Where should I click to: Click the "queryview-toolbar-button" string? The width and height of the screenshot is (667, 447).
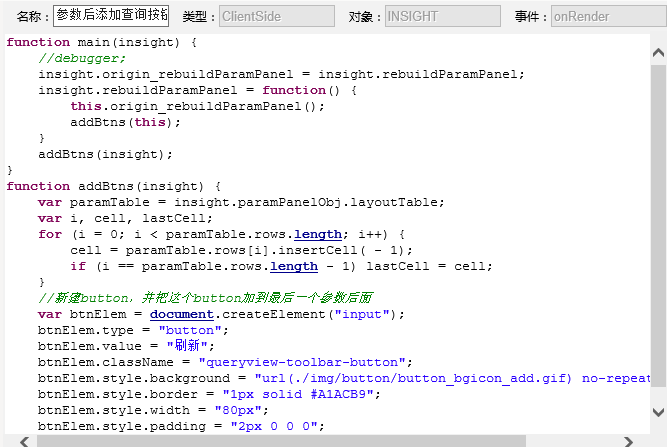tap(302, 362)
